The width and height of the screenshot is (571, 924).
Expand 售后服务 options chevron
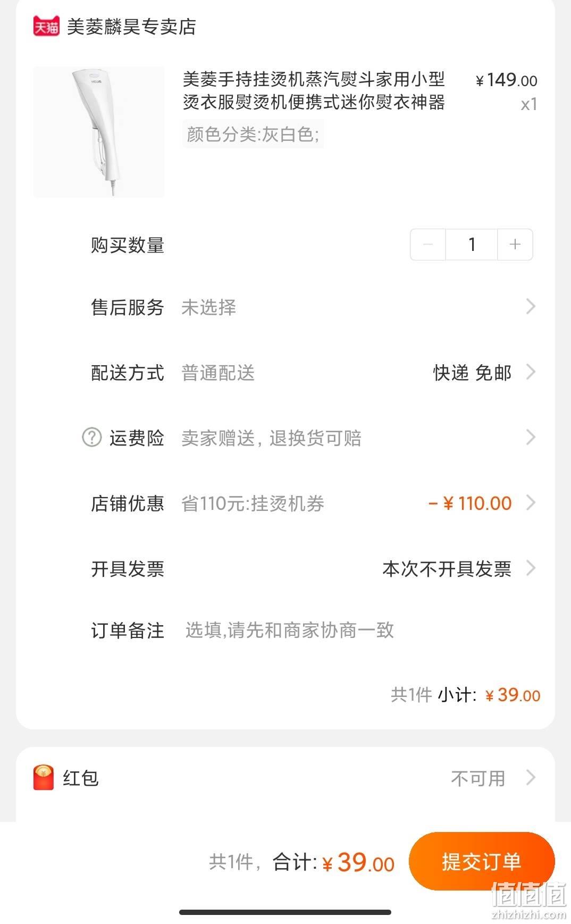(x=530, y=306)
